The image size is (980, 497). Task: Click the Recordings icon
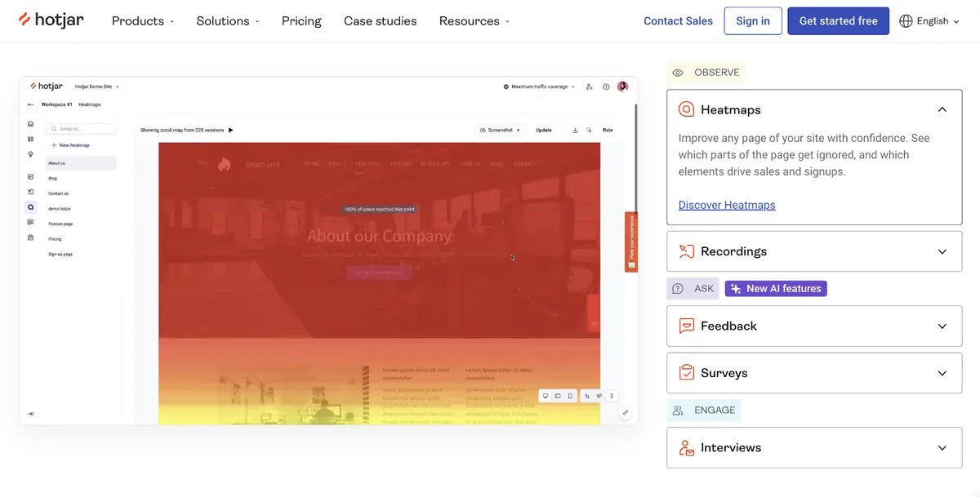(687, 251)
